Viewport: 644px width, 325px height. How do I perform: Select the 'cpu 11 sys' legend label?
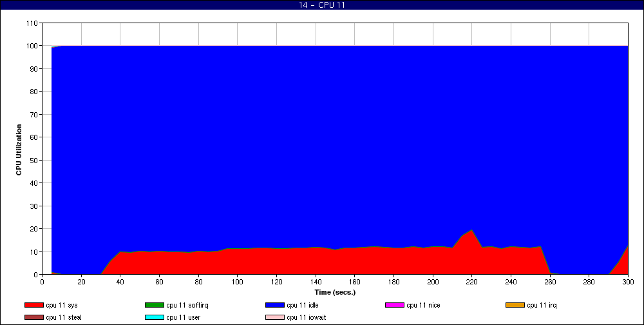[62, 305]
